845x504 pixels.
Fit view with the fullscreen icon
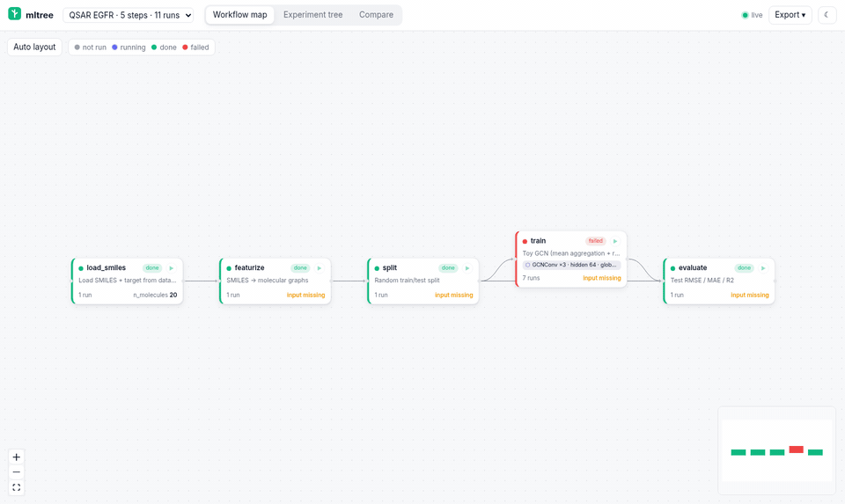tap(16, 487)
